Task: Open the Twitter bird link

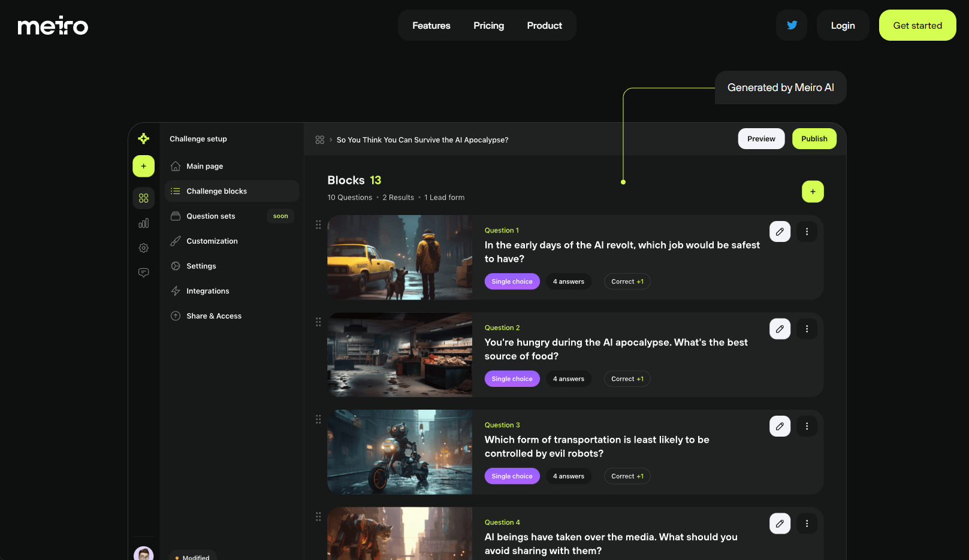Action: click(792, 25)
